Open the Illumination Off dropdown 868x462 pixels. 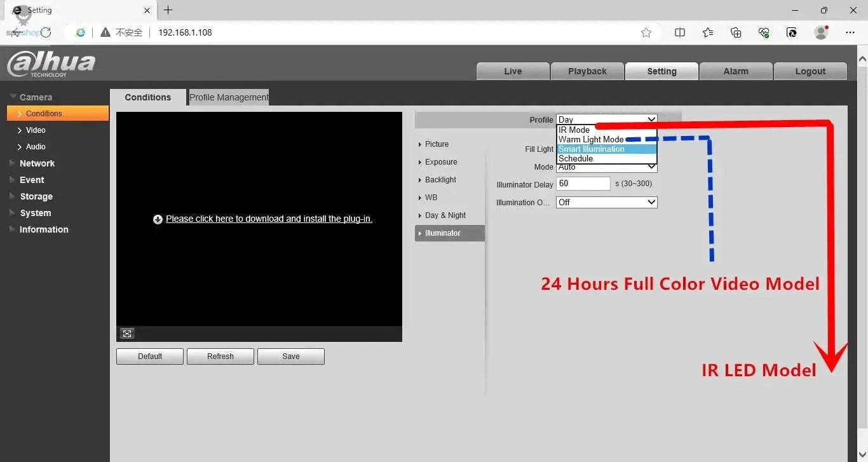coord(606,202)
